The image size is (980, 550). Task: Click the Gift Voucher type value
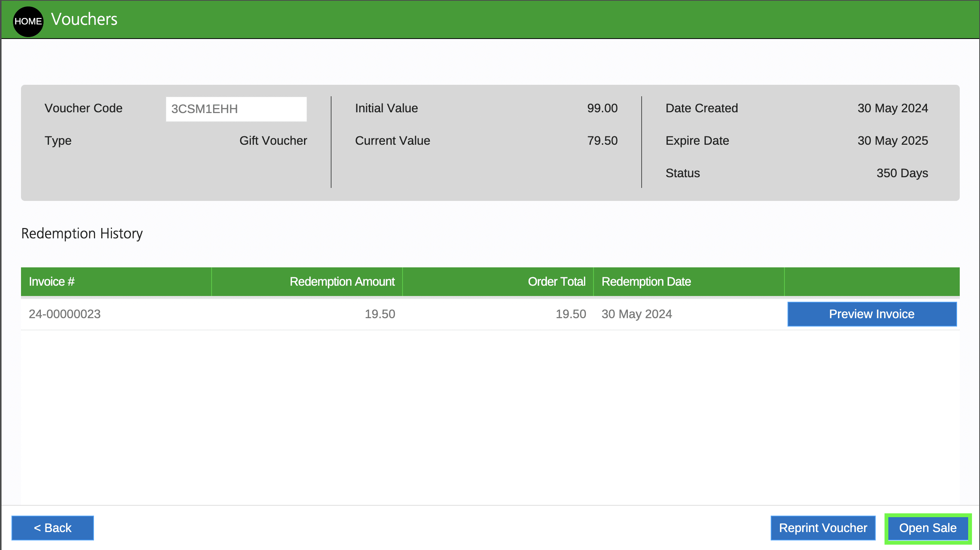coord(273,141)
